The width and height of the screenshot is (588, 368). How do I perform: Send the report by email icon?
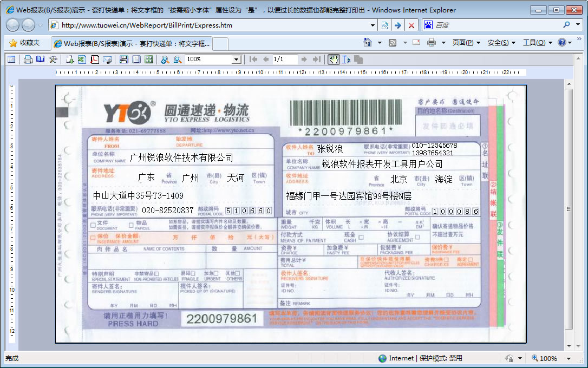(107, 60)
